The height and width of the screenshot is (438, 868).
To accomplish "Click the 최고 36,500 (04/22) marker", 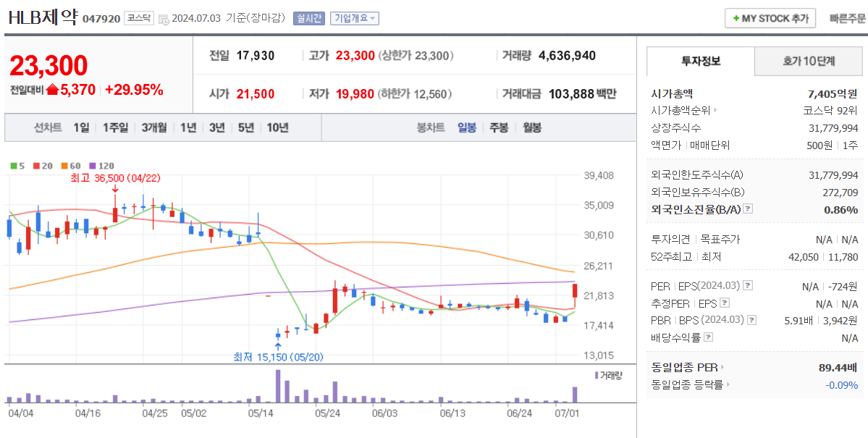I will tap(115, 178).
